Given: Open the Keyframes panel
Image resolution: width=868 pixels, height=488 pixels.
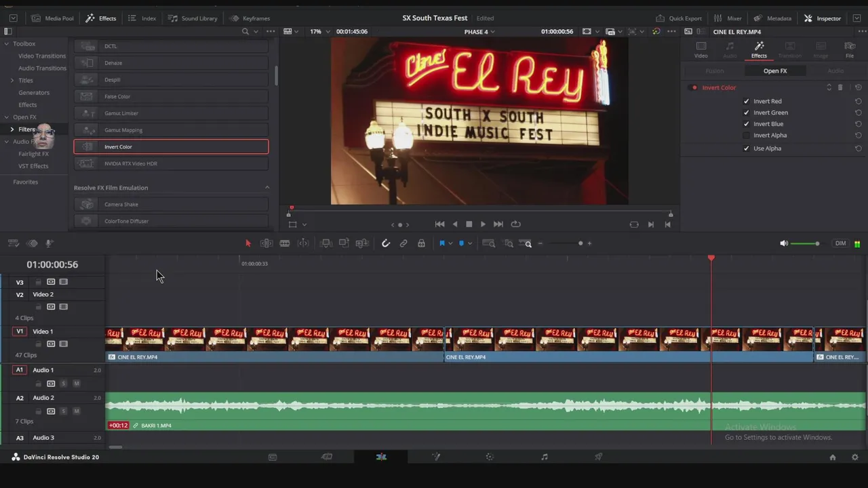Looking at the screenshot, I should tap(250, 18).
